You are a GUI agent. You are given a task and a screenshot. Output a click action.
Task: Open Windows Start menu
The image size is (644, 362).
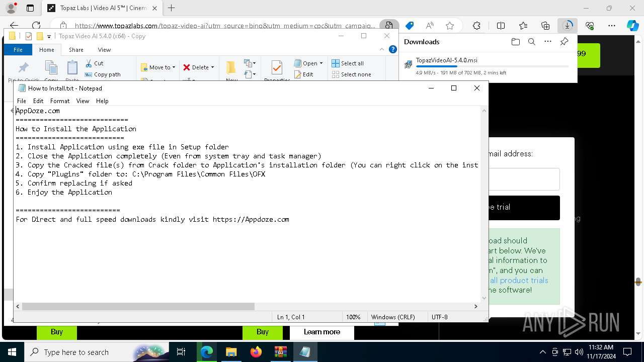(12, 352)
